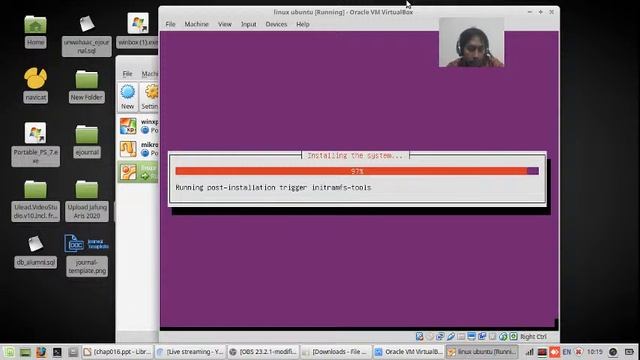
Task: Switch to Oracle VM VirtualBox Manager taskbar button
Action: [408, 352]
